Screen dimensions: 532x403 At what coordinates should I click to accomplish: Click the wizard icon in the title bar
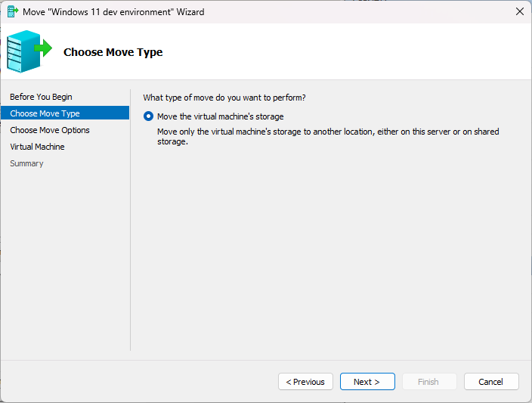12,12
